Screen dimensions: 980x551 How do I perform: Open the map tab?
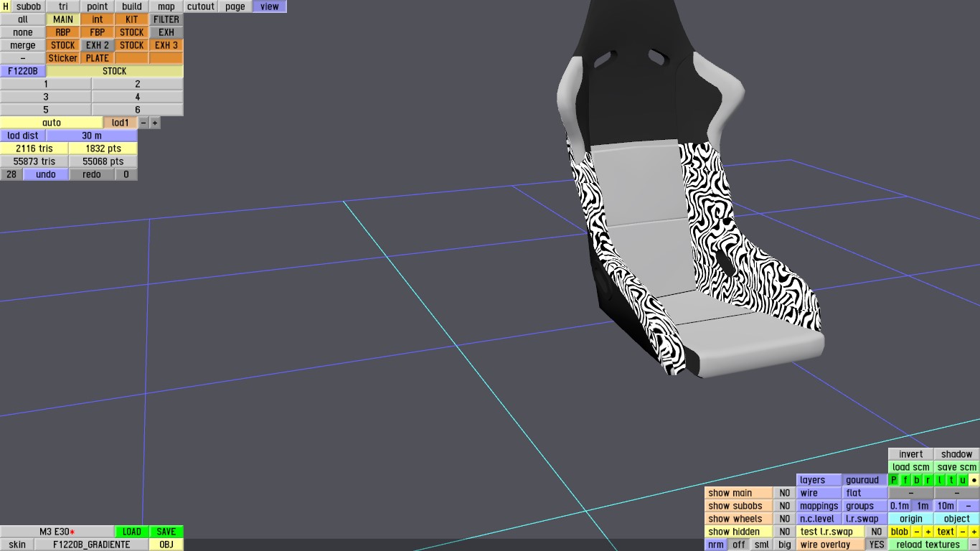[166, 6]
